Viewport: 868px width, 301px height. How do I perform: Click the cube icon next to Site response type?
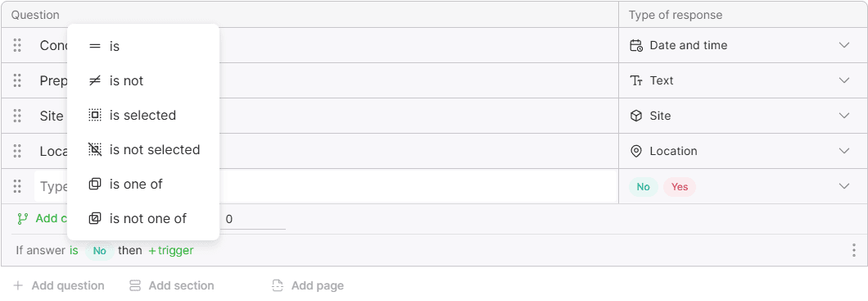click(636, 116)
